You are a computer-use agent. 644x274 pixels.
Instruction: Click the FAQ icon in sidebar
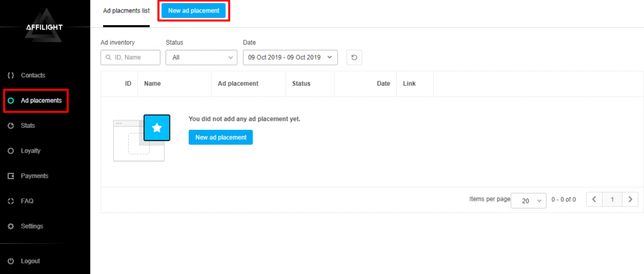click(11, 201)
